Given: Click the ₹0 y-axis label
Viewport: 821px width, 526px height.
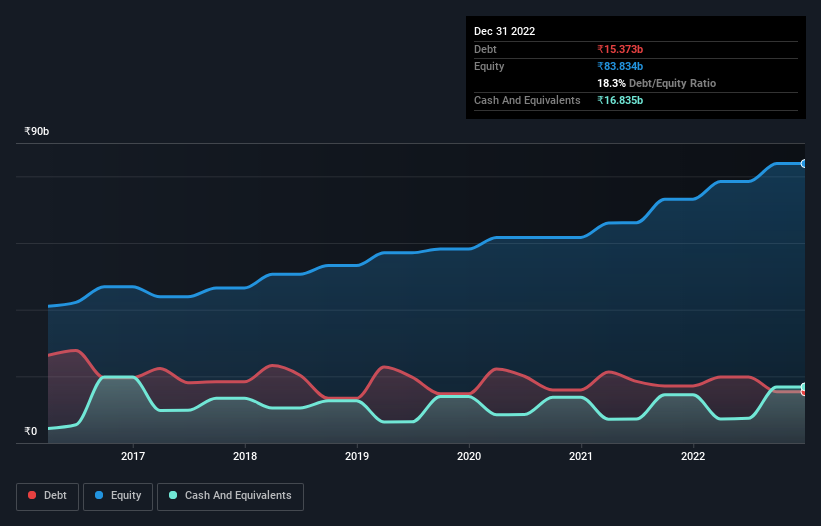Looking at the screenshot, I should (x=31, y=431).
